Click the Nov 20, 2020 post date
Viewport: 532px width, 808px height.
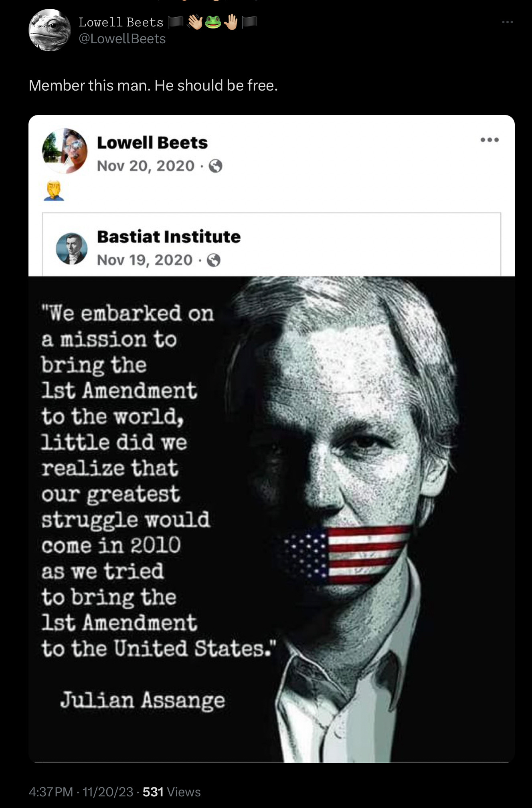(x=146, y=166)
